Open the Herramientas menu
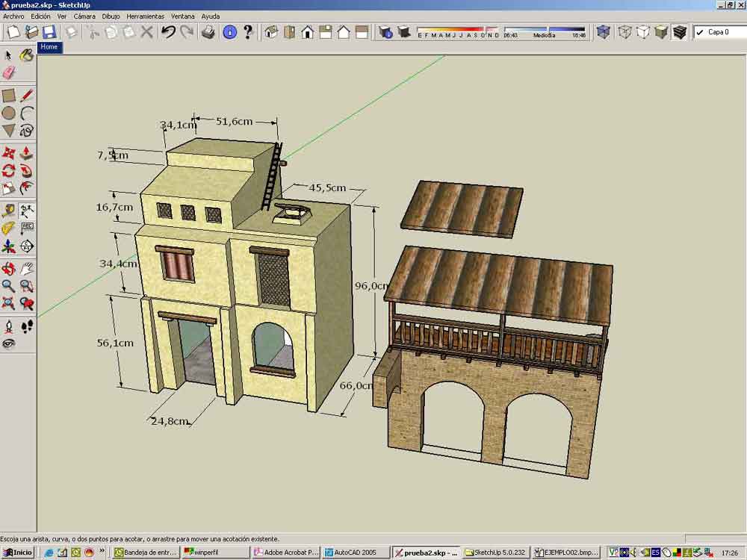 coord(146,16)
